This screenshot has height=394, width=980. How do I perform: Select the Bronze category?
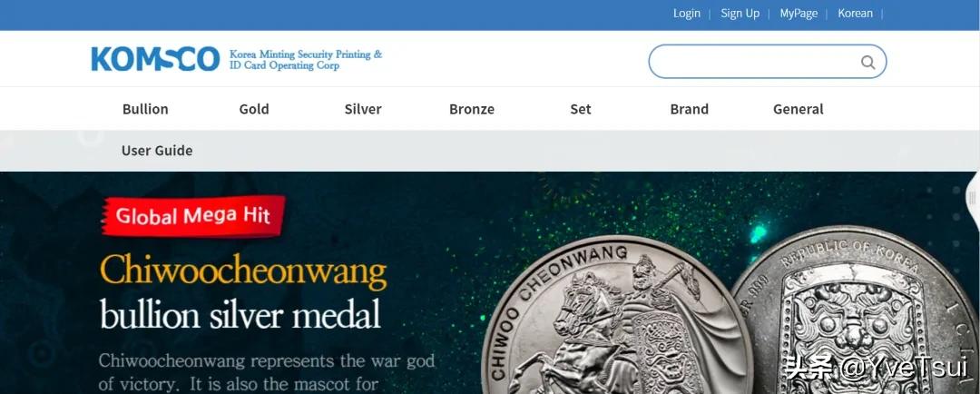click(x=471, y=109)
